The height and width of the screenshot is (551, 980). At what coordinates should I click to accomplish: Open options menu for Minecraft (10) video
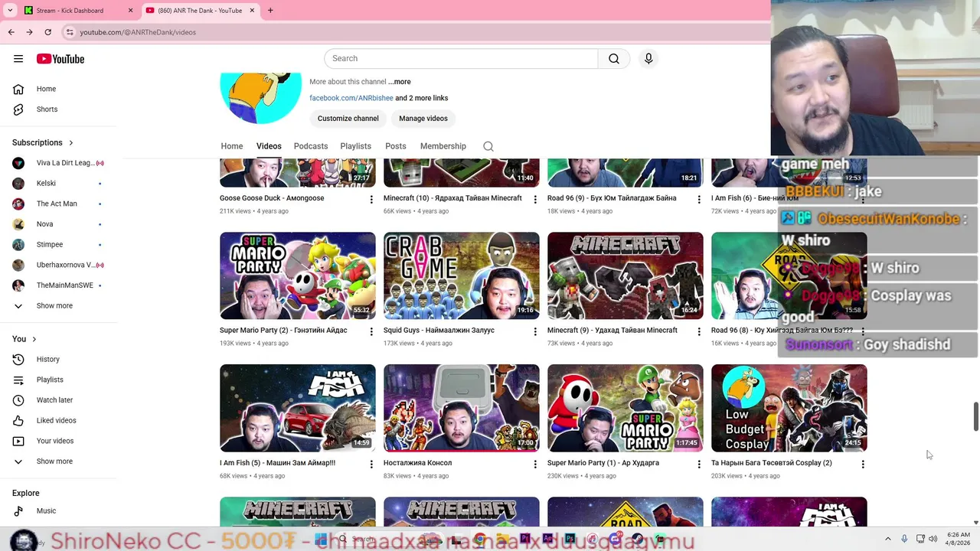[x=535, y=199]
